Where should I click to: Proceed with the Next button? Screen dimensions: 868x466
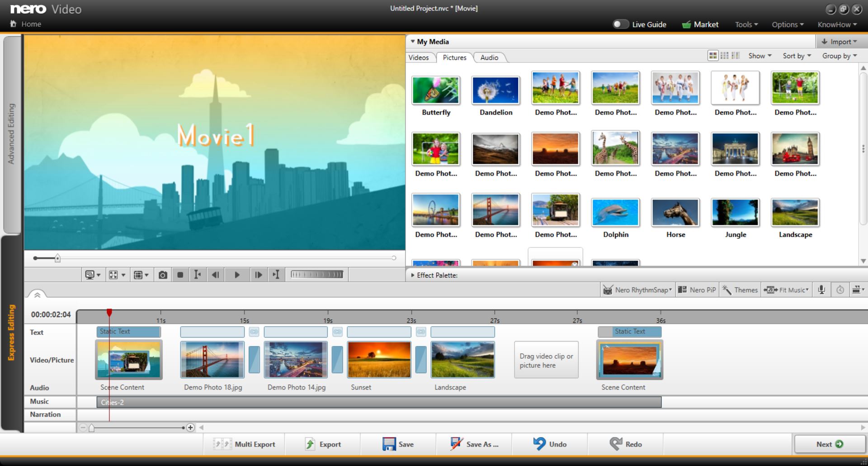coord(830,444)
